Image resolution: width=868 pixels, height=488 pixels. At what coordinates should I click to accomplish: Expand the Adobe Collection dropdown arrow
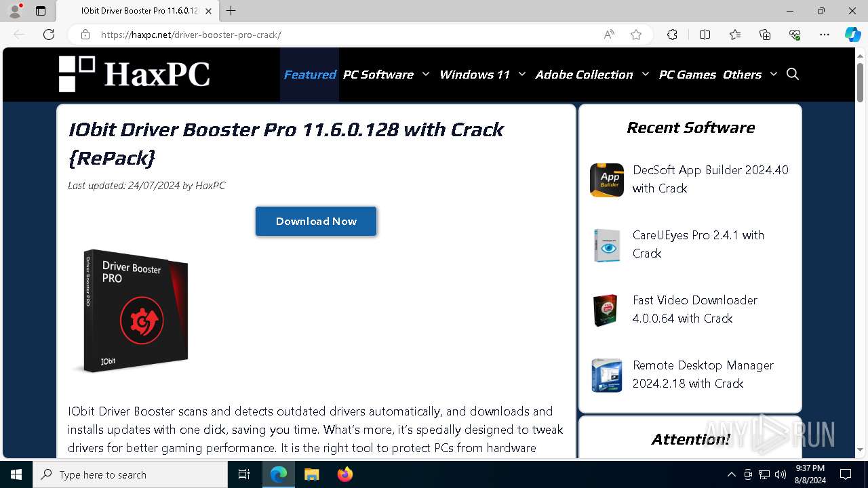pyautogui.click(x=646, y=74)
